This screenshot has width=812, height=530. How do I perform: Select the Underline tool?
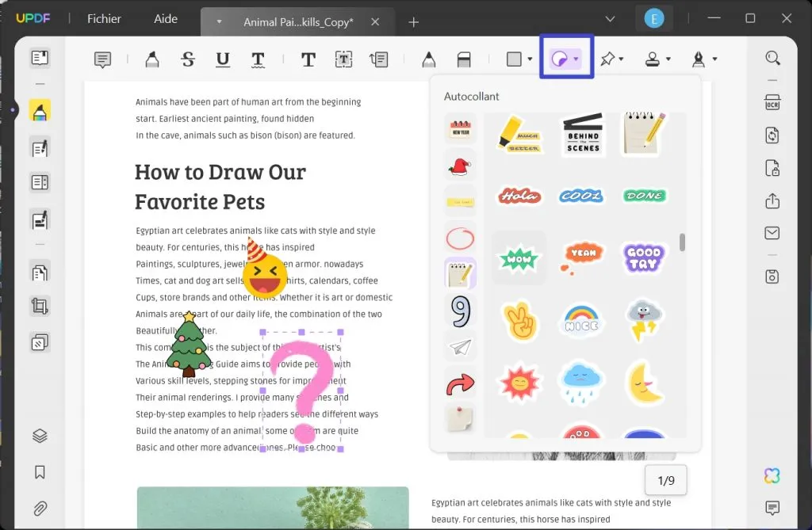click(223, 59)
